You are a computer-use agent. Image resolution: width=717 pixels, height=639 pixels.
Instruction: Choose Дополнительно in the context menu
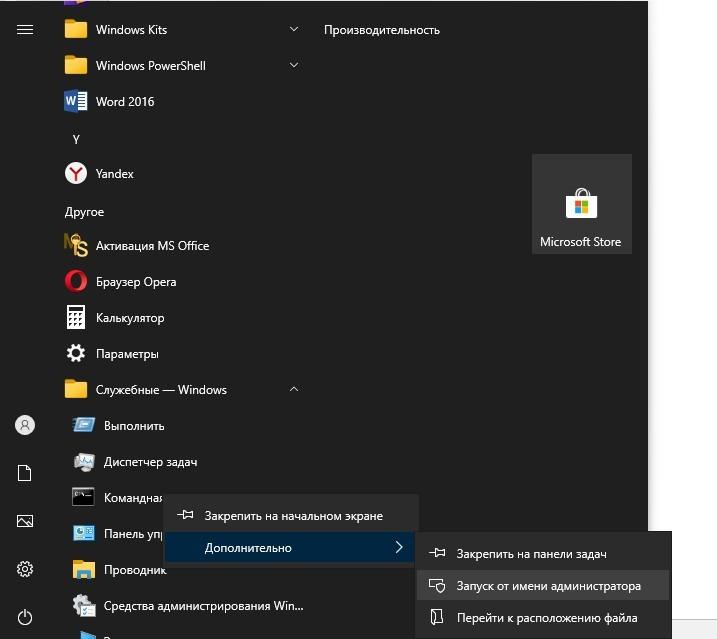tap(291, 547)
